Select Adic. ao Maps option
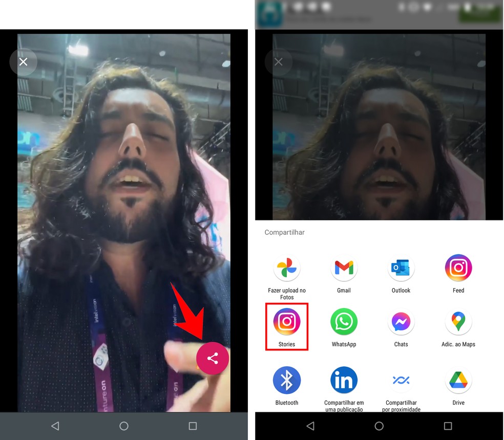504x440 pixels. 458,327
